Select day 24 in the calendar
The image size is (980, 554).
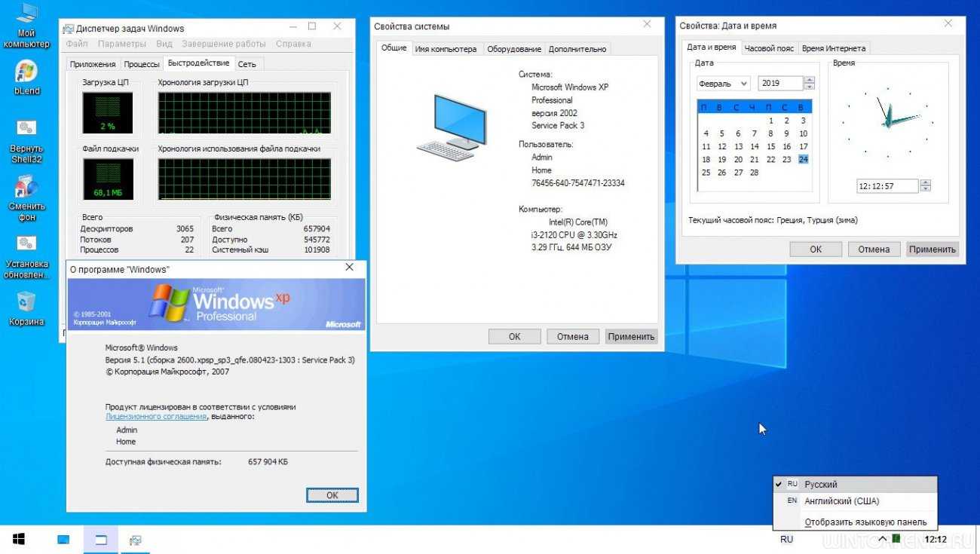coord(803,159)
